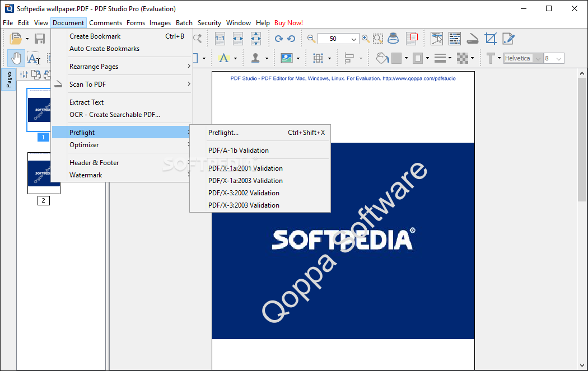Expand the image tool dropdown arrow
This screenshot has height=371, width=588.
pos(298,58)
